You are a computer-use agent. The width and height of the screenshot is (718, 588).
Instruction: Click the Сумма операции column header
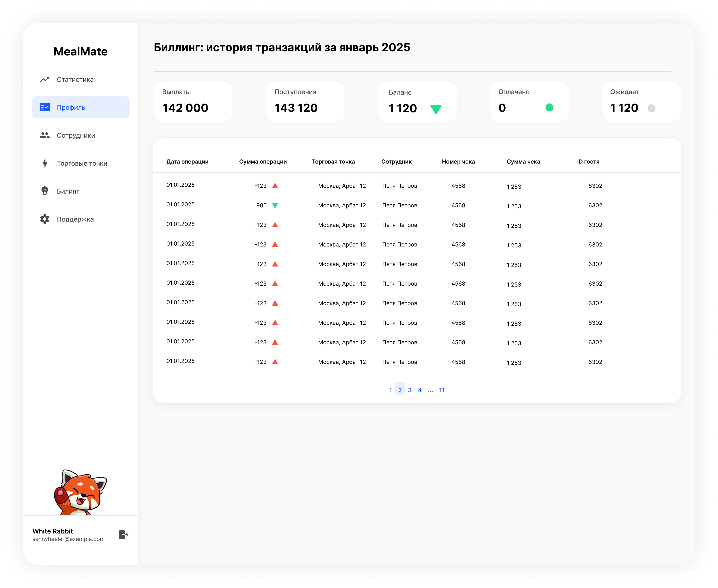coord(262,162)
